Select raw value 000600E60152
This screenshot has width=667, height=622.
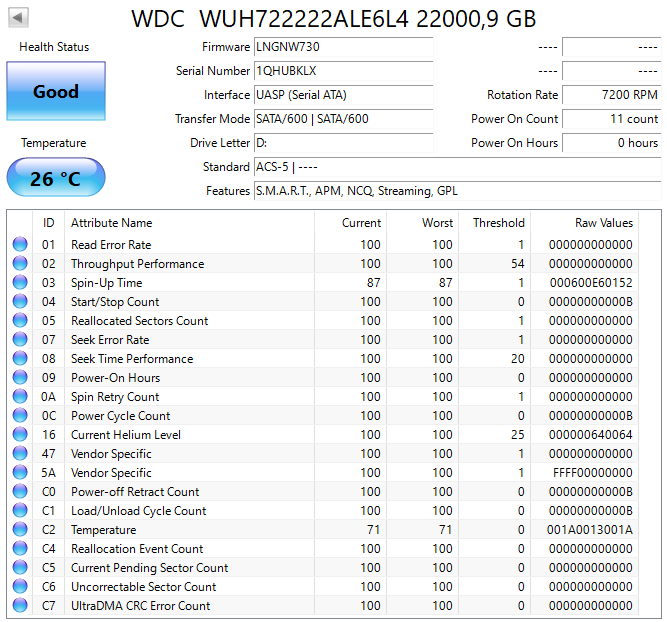pos(591,282)
